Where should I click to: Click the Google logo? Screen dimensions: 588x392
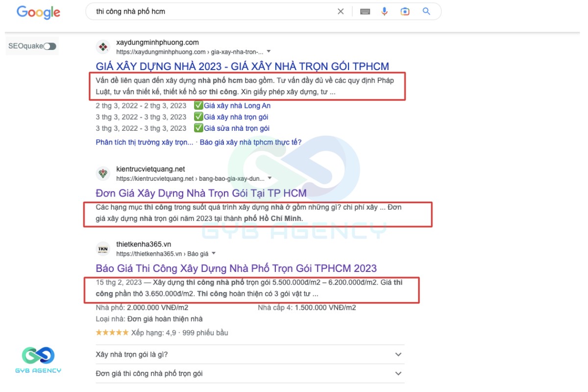pyautogui.click(x=39, y=12)
